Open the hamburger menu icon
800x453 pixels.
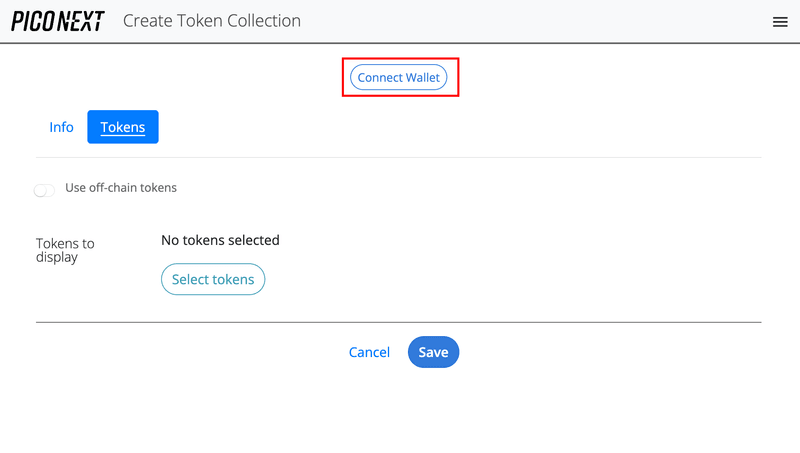click(x=780, y=22)
